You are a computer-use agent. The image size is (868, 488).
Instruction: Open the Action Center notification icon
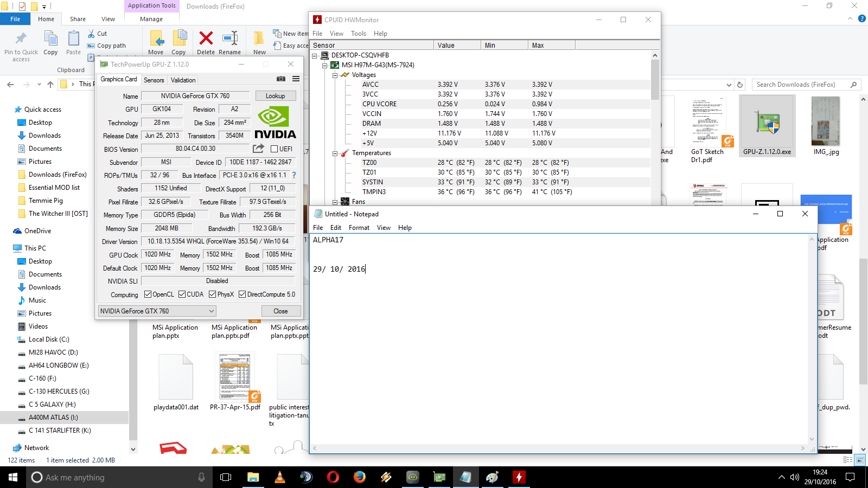(850, 477)
